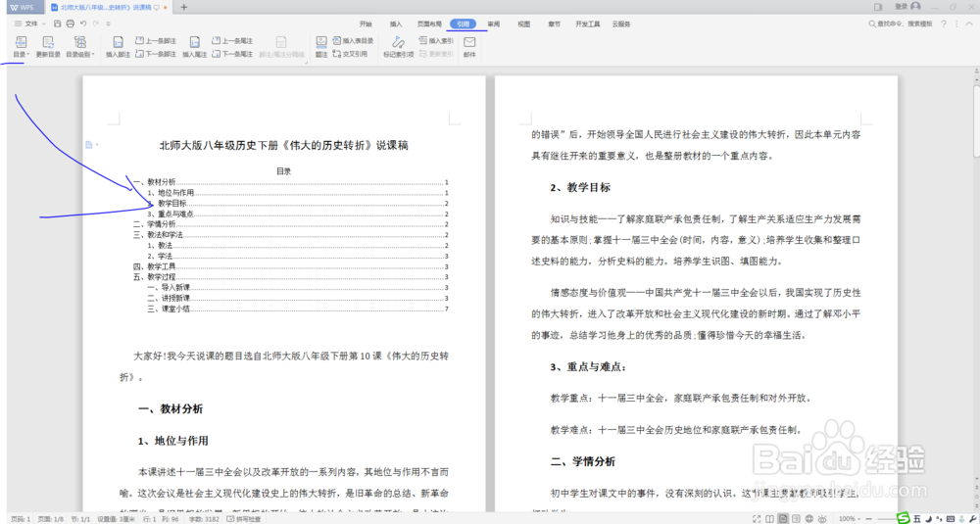Click the Print icon in quick access toolbar

pos(70,24)
